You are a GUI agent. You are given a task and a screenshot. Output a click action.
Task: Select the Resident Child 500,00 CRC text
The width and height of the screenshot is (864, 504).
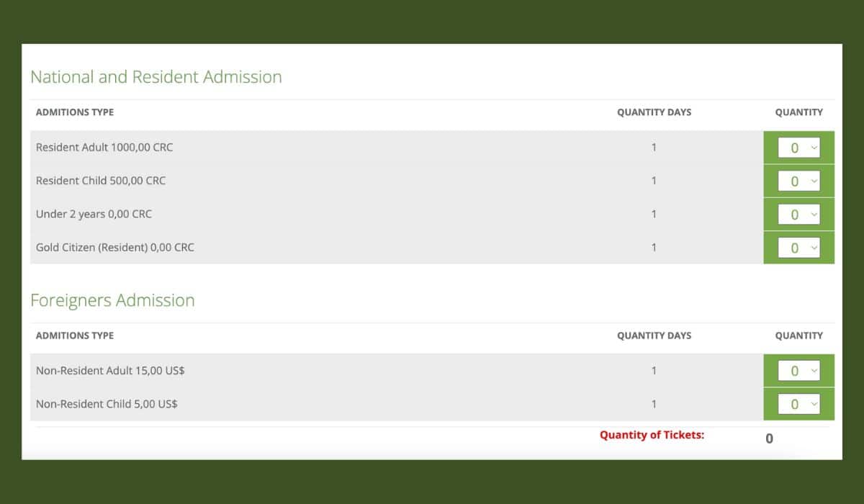(101, 181)
